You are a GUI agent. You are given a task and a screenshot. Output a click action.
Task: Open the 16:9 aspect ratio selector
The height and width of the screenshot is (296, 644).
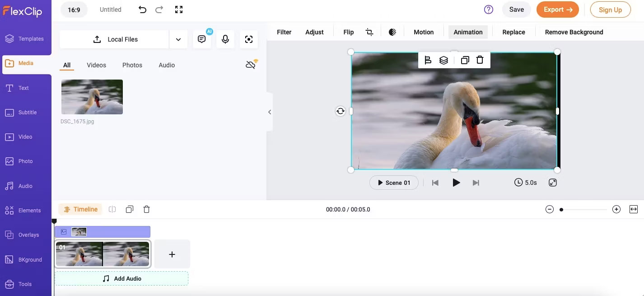tap(74, 9)
